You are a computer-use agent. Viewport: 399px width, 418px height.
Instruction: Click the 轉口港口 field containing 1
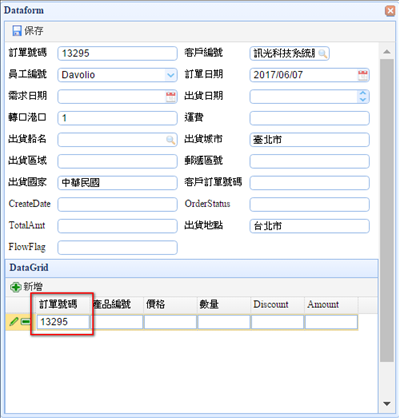coord(117,118)
